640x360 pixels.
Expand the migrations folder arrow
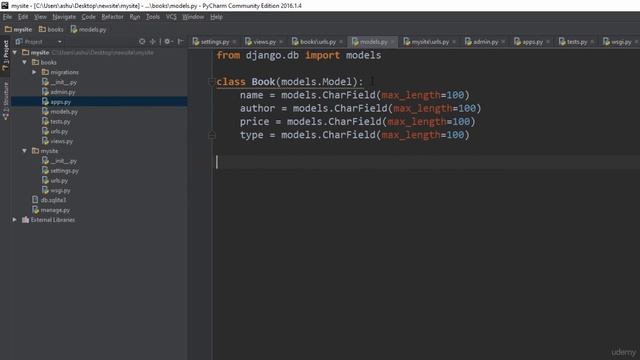click(x=34, y=72)
